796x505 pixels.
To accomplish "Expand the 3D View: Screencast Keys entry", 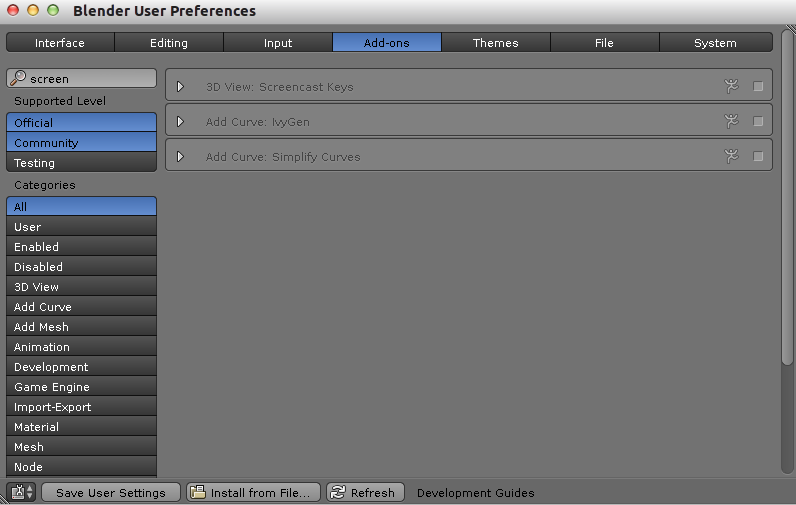I will (180, 86).
